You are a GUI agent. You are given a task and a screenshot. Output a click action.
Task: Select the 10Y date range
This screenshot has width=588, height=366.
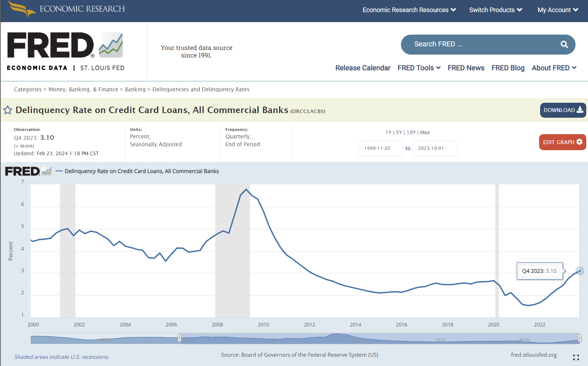[411, 132]
